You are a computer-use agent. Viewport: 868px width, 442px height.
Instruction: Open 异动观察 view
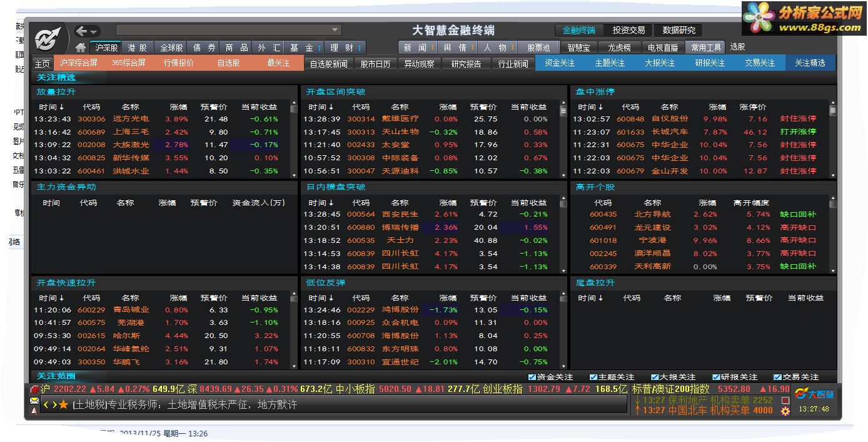click(x=419, y=64)
